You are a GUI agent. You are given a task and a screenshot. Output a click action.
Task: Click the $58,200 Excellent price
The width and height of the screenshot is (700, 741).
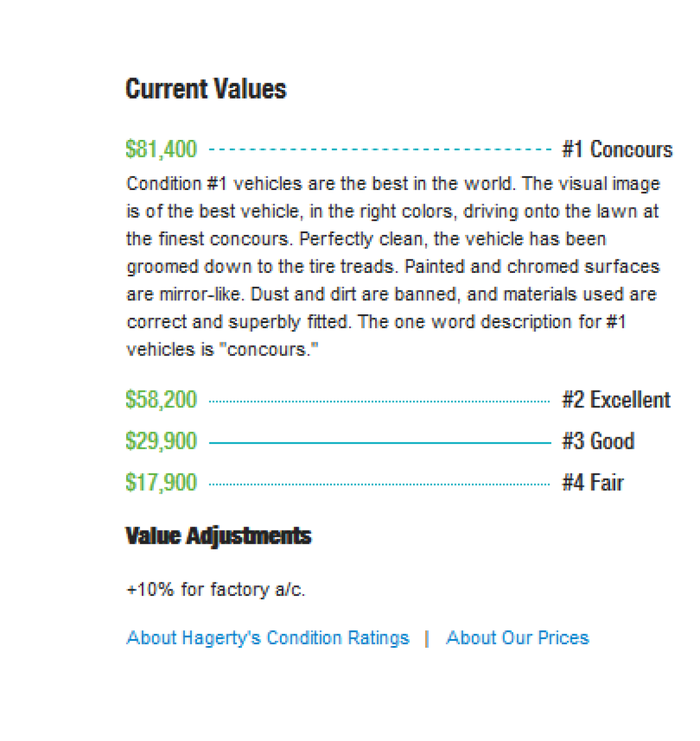[162, 401]
